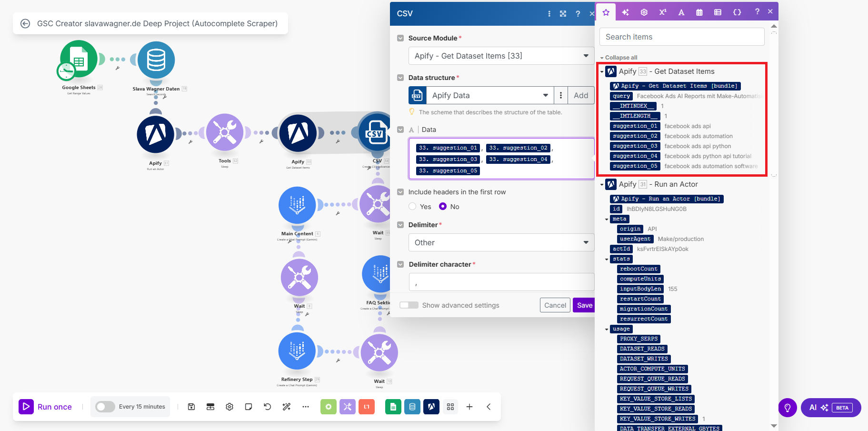
Task: Collapse the Apify 33 Get Dataset Items tree
Action: 602,72
